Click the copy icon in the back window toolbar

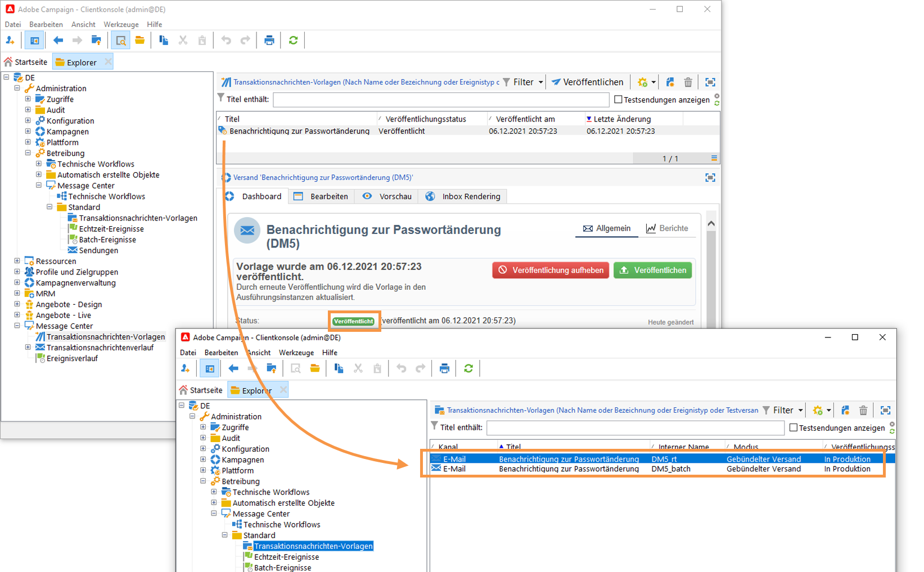point(164,40)
